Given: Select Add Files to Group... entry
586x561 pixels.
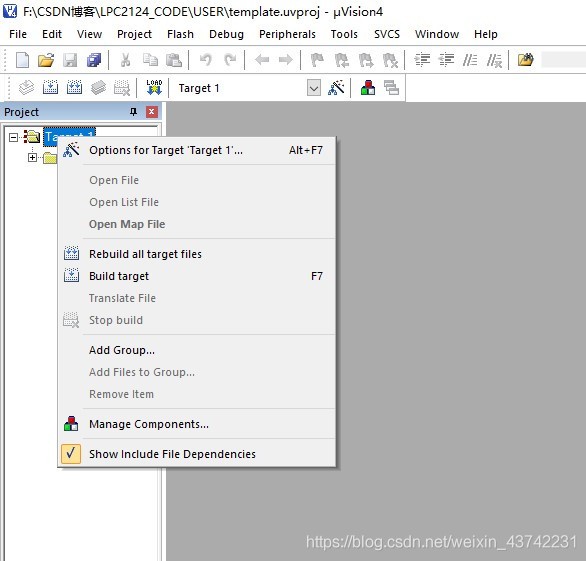Looking at the screenshot, I should coord(197,372).
